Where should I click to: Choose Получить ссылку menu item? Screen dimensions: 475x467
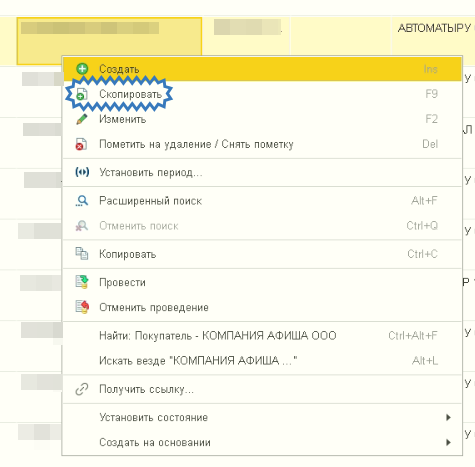pos(262,389)
